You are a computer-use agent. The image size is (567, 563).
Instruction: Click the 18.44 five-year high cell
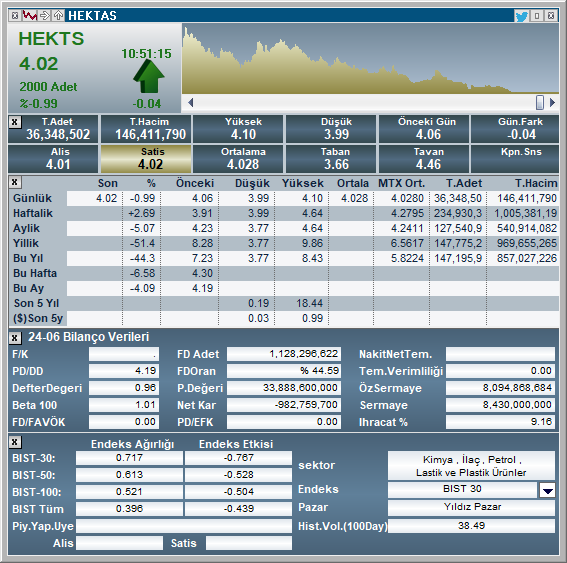pyautogui.click(x=302, y=303)
